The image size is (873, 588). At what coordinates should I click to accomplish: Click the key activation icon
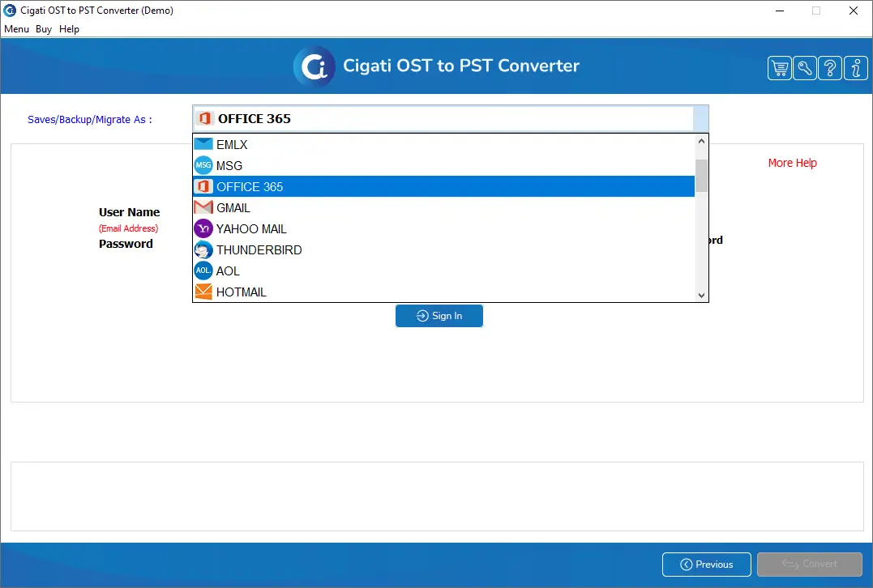[805, 68]
